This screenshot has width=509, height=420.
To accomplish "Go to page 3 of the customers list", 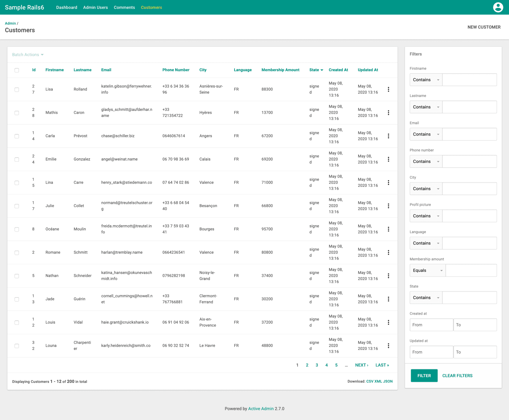I will [x=317, y=365].
